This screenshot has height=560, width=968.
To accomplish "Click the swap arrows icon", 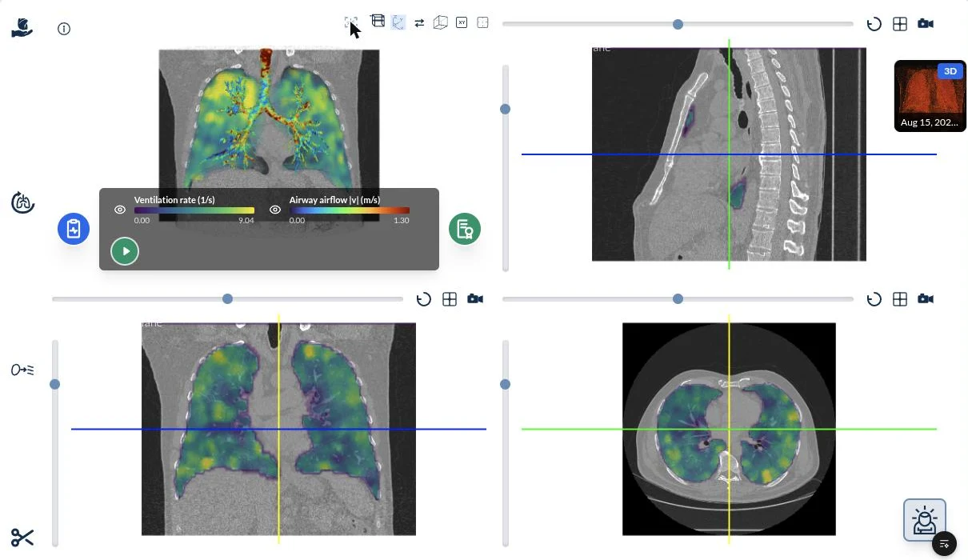I will pos(419,23).
